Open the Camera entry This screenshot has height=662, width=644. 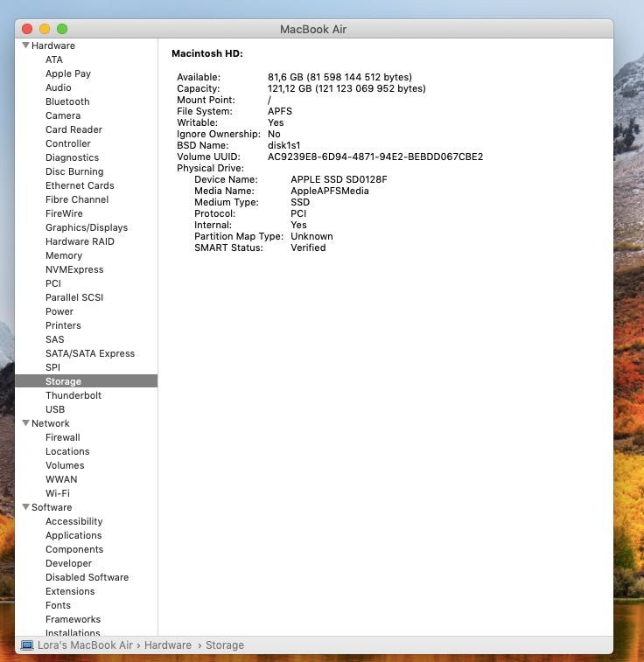[x=63, y=115]
